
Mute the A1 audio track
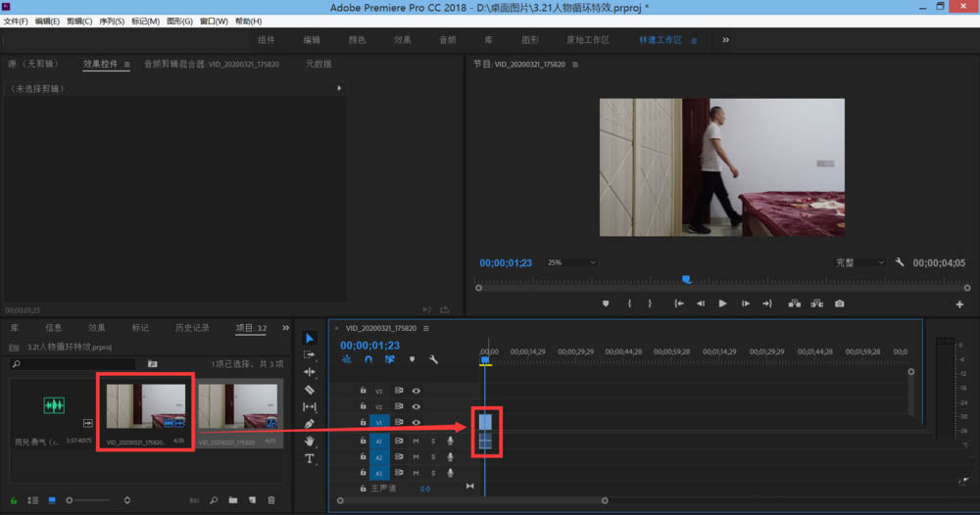click(x=416, y=442)
